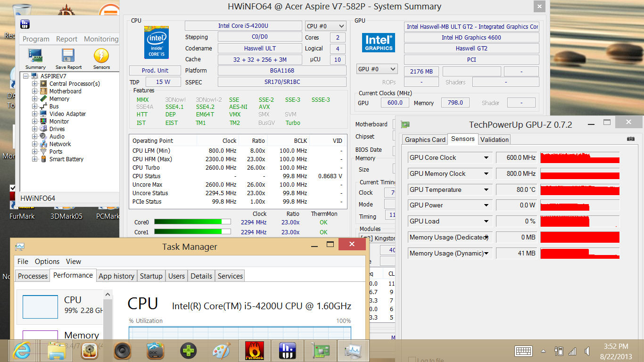
Task: Open the GPU Memory Clock sensor dropdown
Action: point(486,174)
